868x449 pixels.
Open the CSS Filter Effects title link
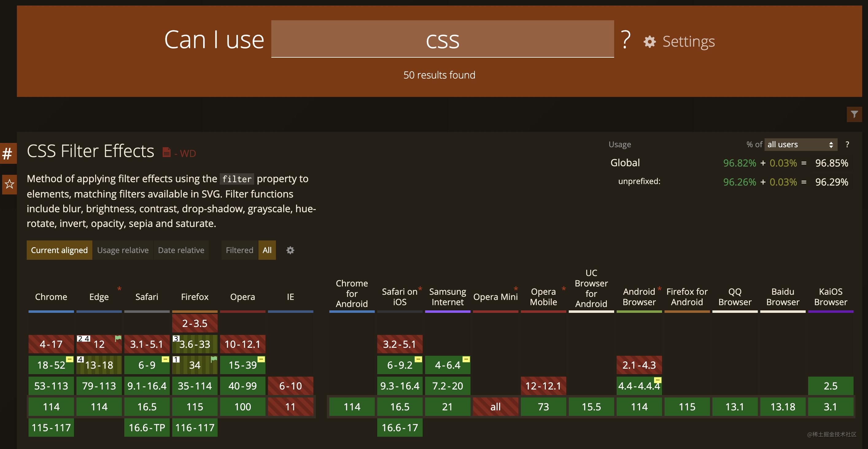pos(90,151)
